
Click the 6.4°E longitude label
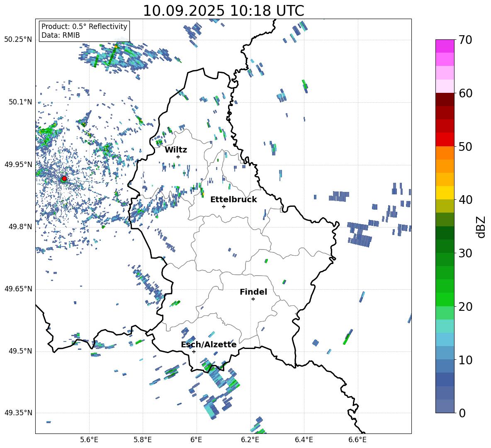(x=304, y=440)
